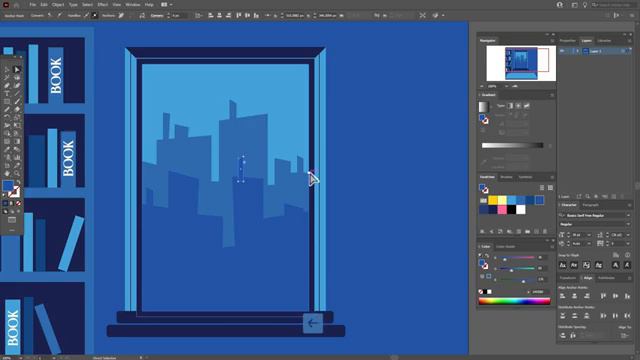Image resolution: width=640 pixels, height=360 pixels.
Task: Select the Direct Selection tool
Action: 17,70
